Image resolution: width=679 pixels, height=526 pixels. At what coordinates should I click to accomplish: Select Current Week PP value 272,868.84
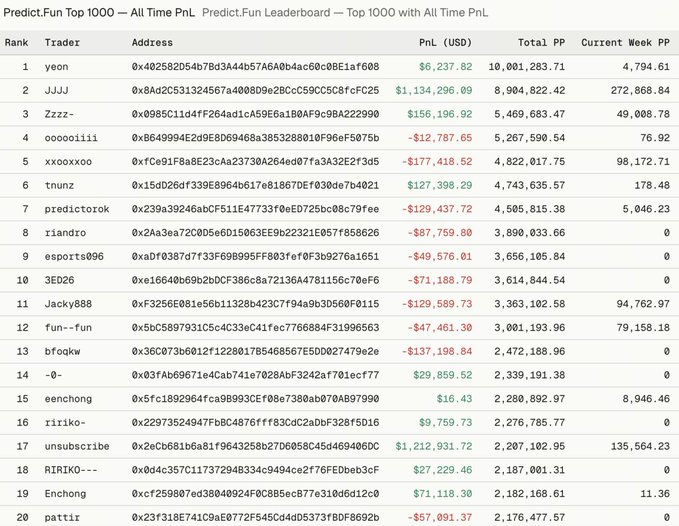(x=640, y=90)
